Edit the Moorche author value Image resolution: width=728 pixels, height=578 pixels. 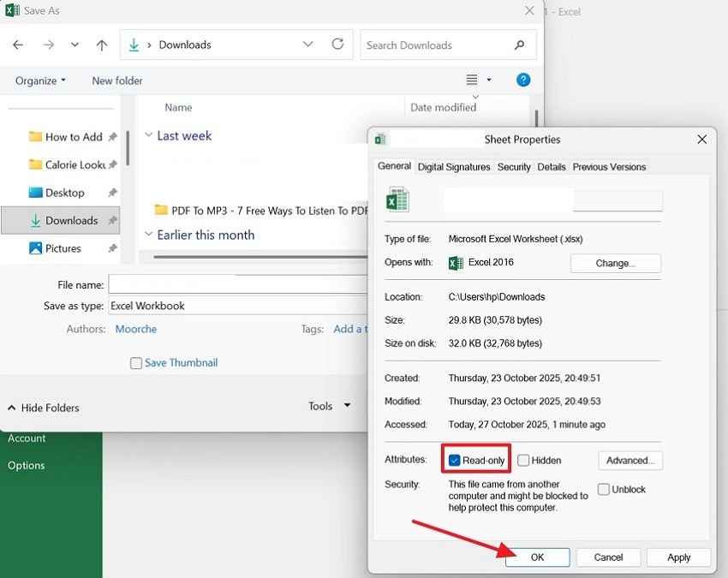(136, 329)
